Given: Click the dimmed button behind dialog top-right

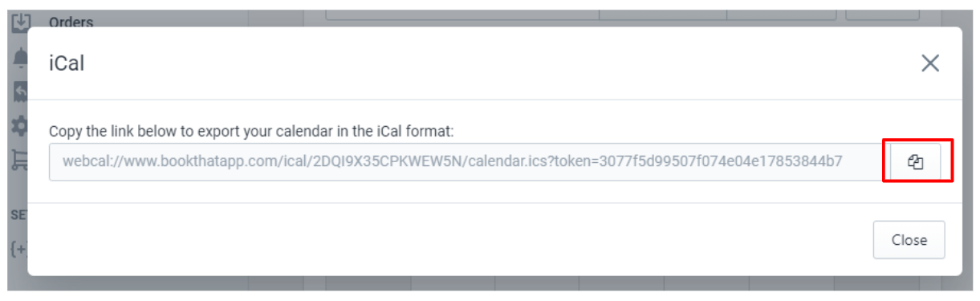Looking at the screenshot, I should coord(883,14).
